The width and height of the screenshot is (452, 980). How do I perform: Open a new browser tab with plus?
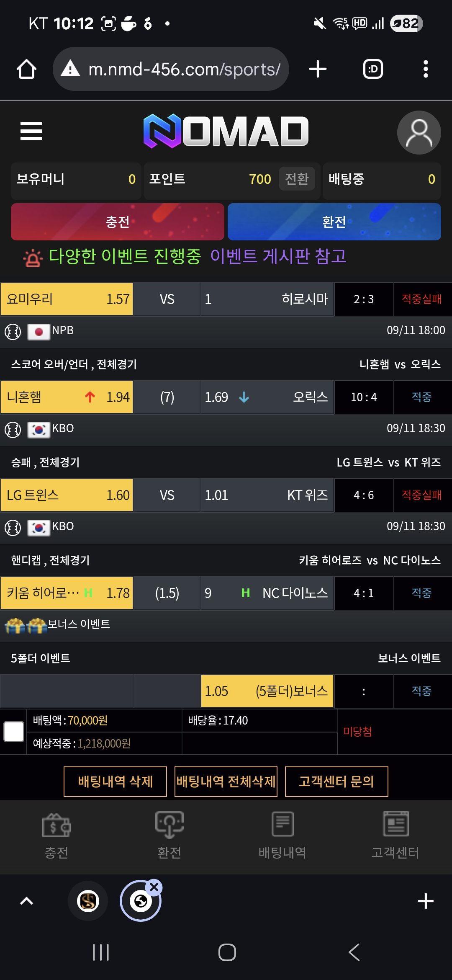pos(318,69)
